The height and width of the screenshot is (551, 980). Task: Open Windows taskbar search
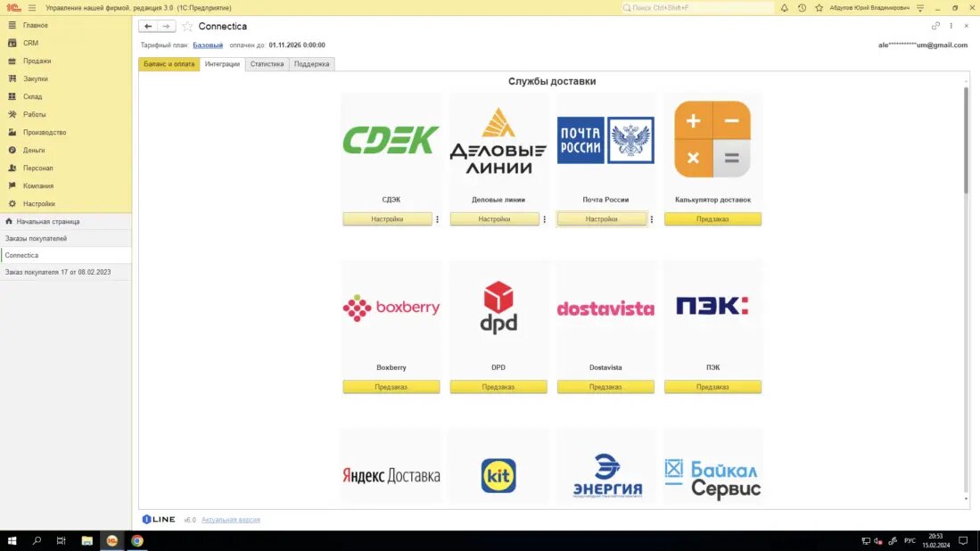[37, 540]
